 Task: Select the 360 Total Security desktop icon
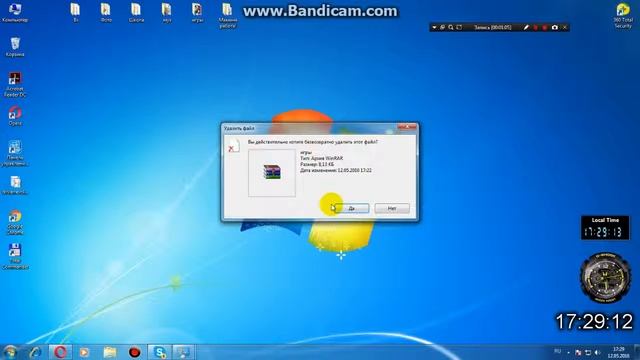tap(623, 16)
